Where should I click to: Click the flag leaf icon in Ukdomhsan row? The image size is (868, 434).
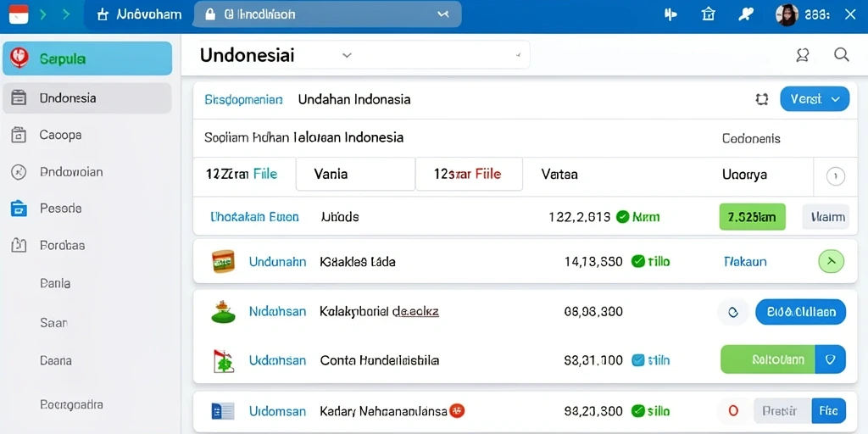223,361
